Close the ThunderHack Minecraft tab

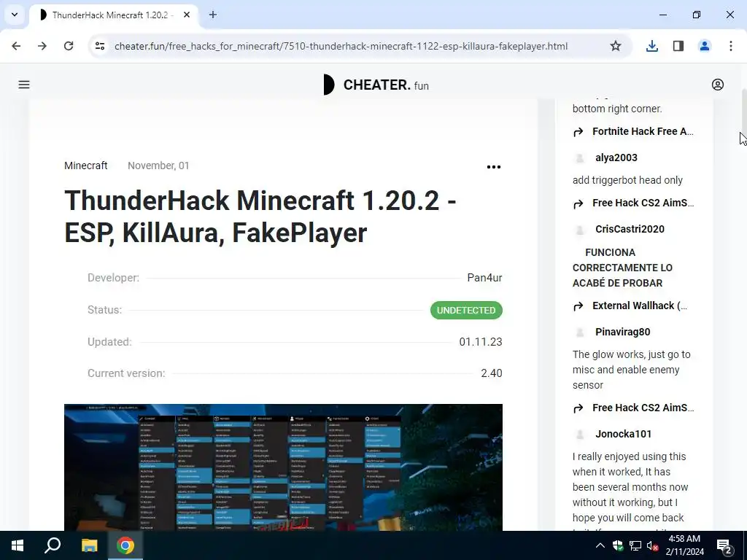click(x=187, y=15)
